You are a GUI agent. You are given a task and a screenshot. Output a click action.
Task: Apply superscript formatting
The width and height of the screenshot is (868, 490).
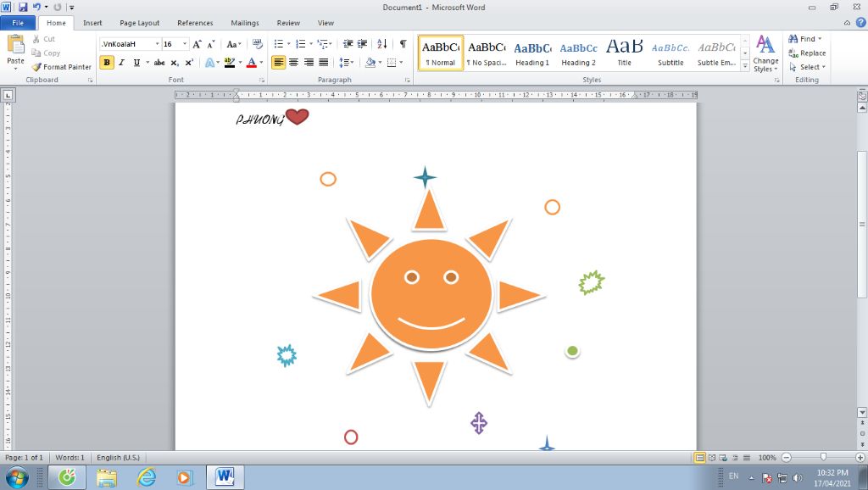189,63
